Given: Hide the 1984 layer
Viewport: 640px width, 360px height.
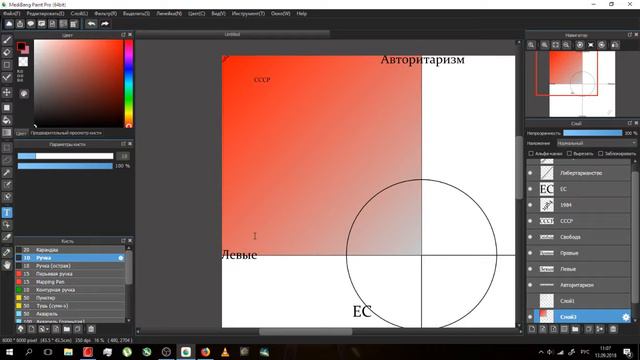Looking at the screenshot, I should [x=530, y=205].
